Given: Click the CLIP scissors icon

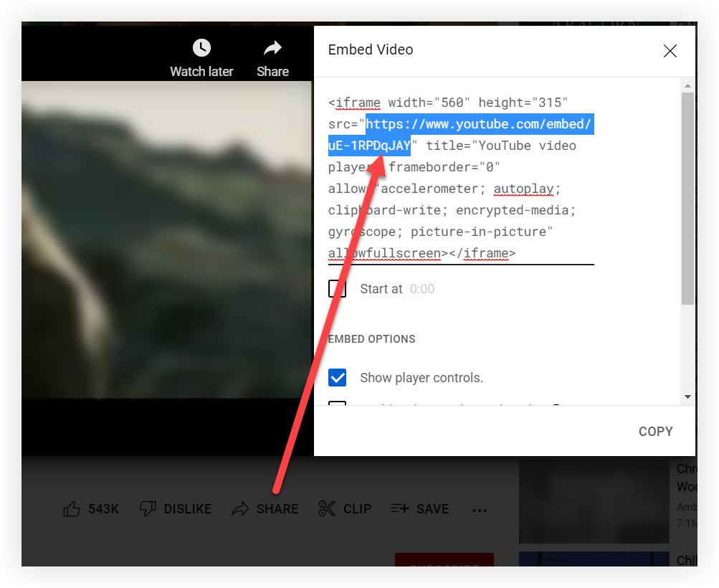Looking at the screenshot, I should 326,509.
